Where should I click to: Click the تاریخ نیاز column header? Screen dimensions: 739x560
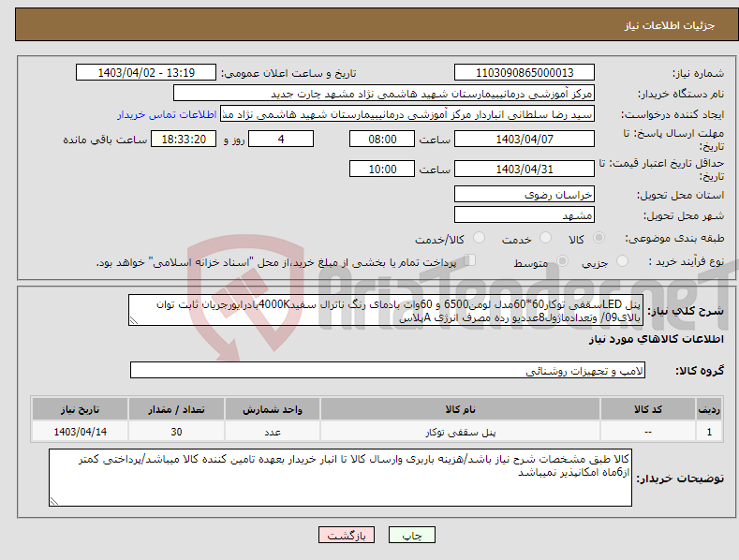pos(81,409)
